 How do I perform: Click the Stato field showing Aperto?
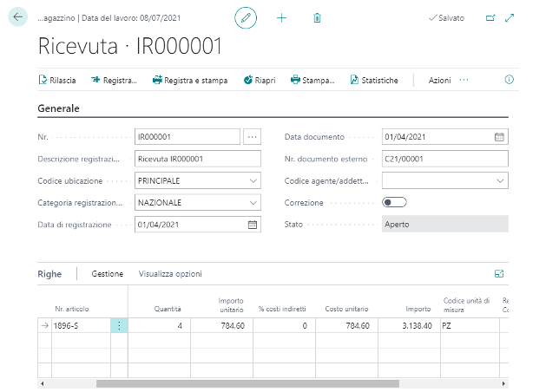445,225
